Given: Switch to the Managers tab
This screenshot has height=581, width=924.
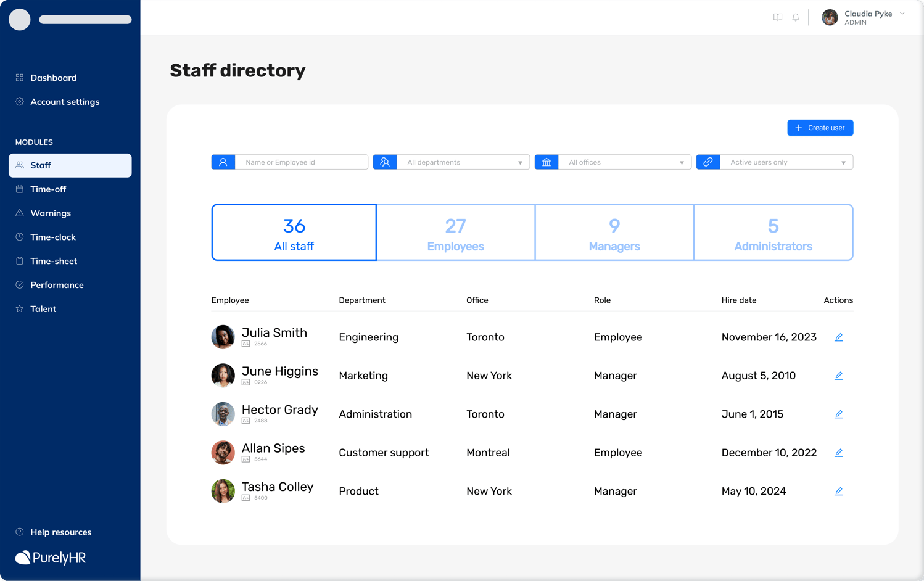Looking at the screenshot, I should coord(614,233).
